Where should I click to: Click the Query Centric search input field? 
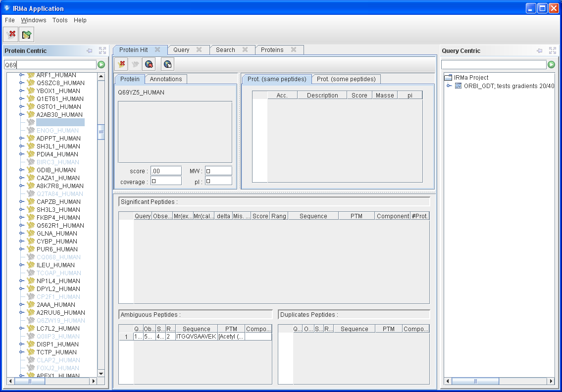(493, 65)
